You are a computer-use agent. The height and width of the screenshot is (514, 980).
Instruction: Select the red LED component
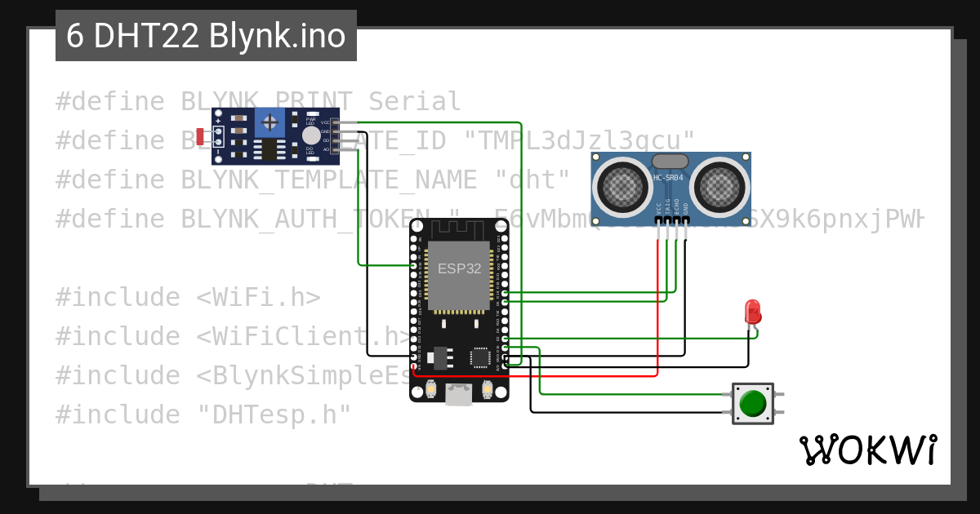click(x=753, y=312)
